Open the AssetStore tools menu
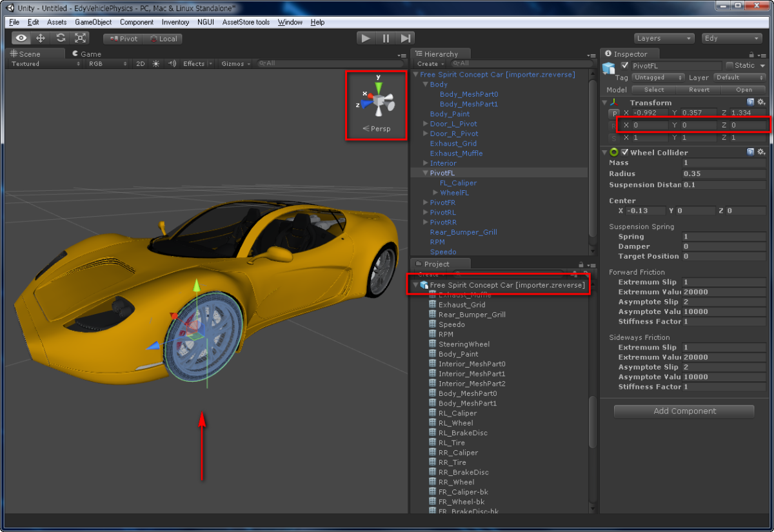This screenshot has height=532, width=774. [x=246, y=22]
